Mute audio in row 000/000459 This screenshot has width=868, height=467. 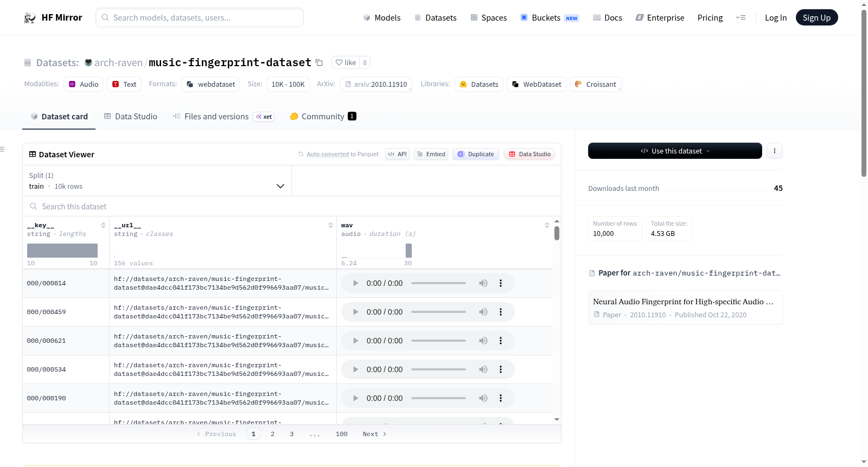click(x=483, y=312)
